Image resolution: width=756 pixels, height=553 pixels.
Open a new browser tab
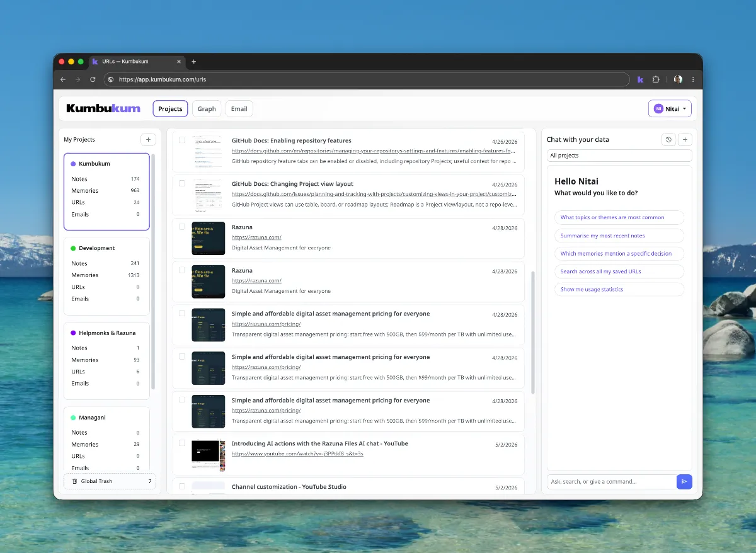click(193, 62)
